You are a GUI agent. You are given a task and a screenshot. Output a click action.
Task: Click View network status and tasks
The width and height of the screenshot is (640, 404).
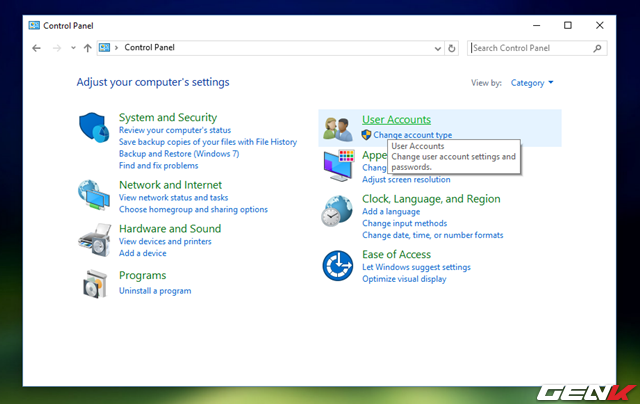(173, 198)
